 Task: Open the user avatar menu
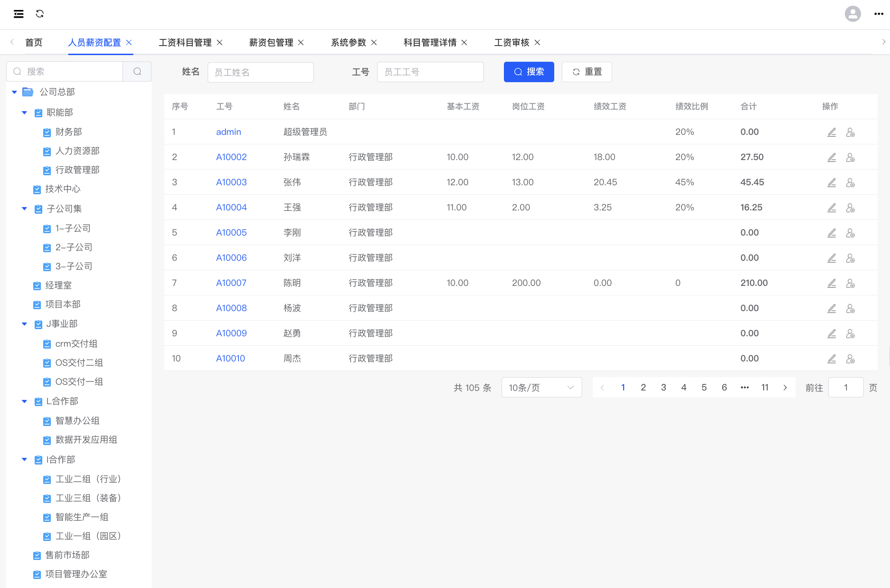[x=853, y=14]
